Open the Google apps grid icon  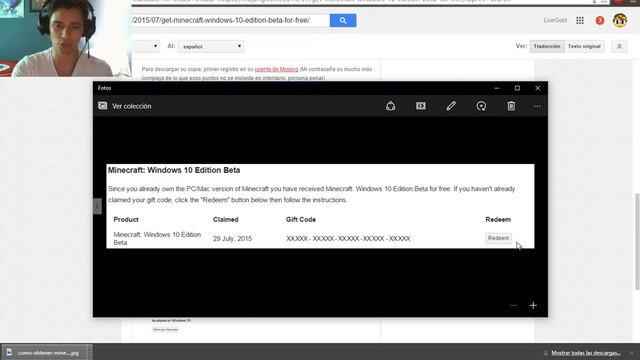pos(580,20)
